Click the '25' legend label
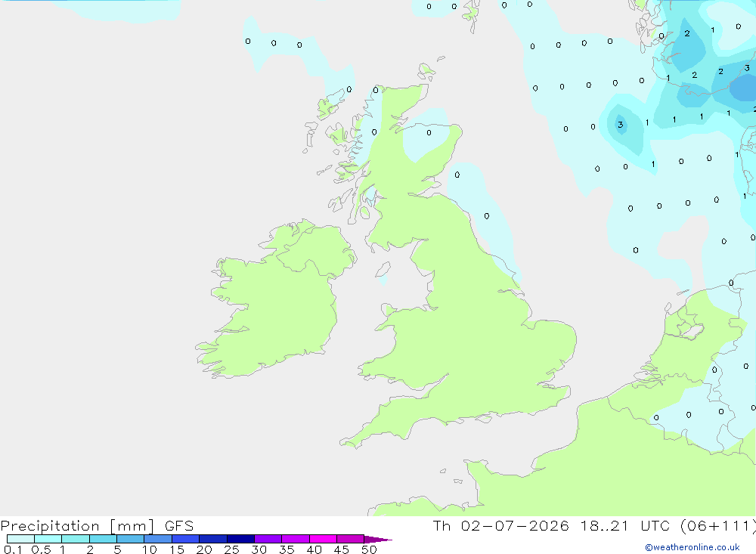The width and height of the screenshot is (756, 554). click(x=231, y=549)
